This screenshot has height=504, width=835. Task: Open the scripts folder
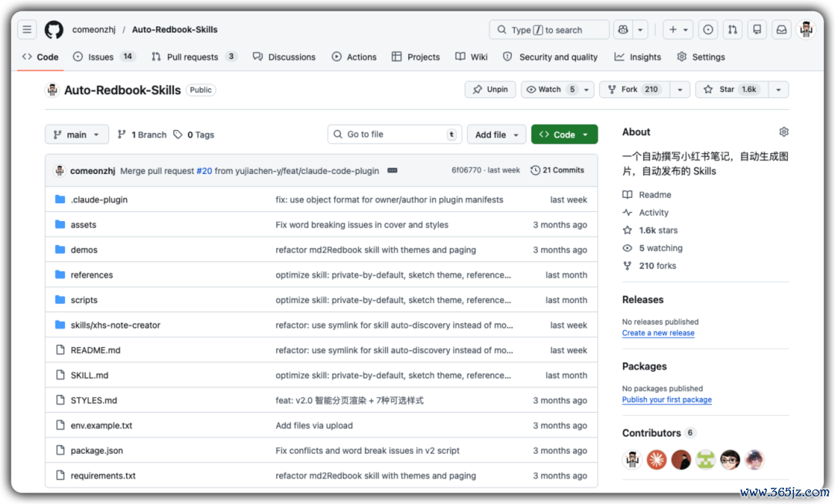(84, 300)
